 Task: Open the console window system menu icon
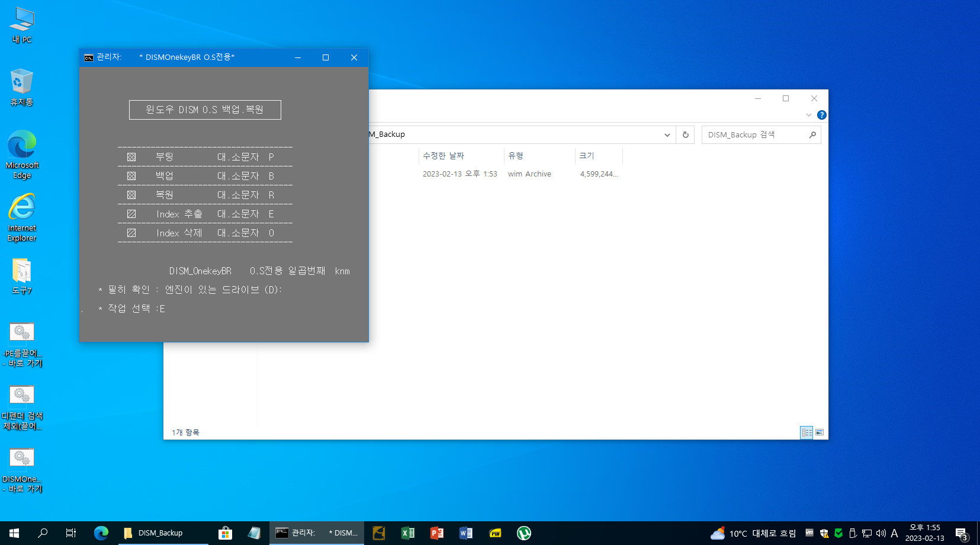coord(88,57)
